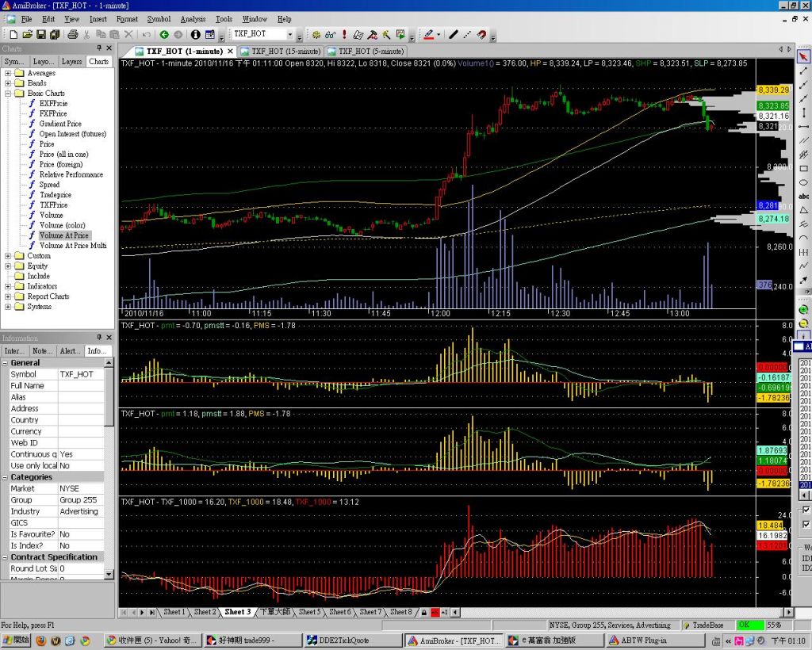
Task: Expand the Report Charts folder
Action: point(8,296)
